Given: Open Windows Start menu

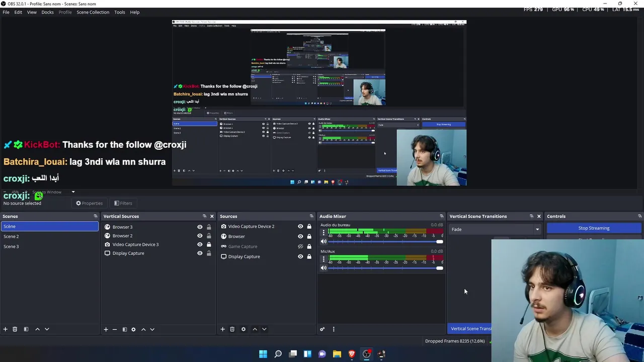Looking at the screenshot, I should pos(263,354).
